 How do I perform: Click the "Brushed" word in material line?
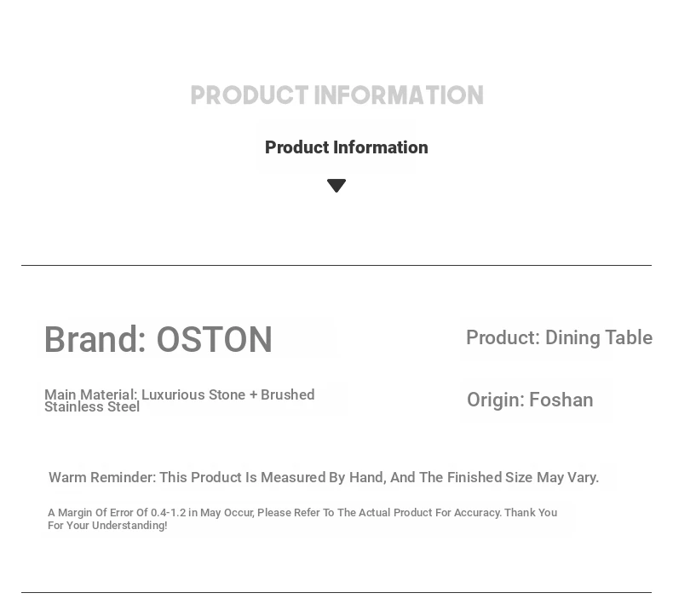(288, 394)
